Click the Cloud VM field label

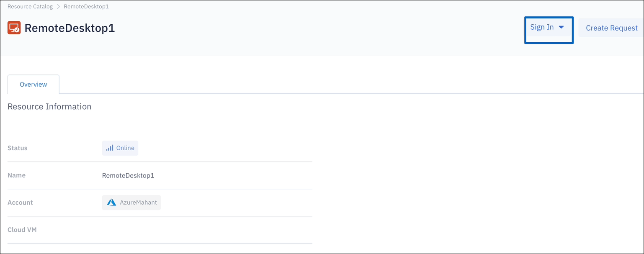22,230
